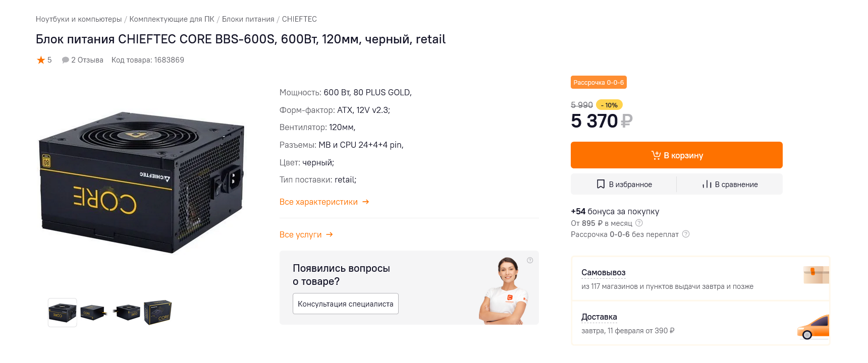Select the second power supply thumbnail
The image size is (868, 363).
pyautogui.click(x=93, y=313)
